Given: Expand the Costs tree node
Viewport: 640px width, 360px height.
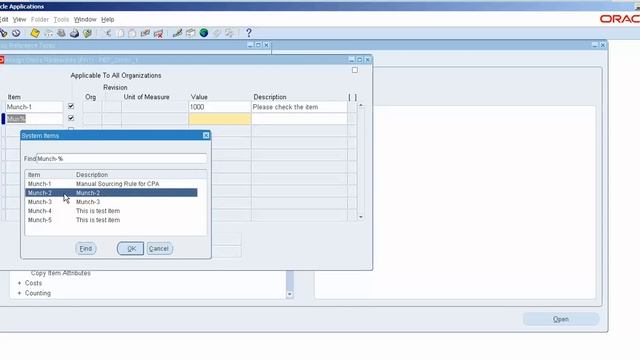Looking at the screenshot, I should tap(19, 283).
